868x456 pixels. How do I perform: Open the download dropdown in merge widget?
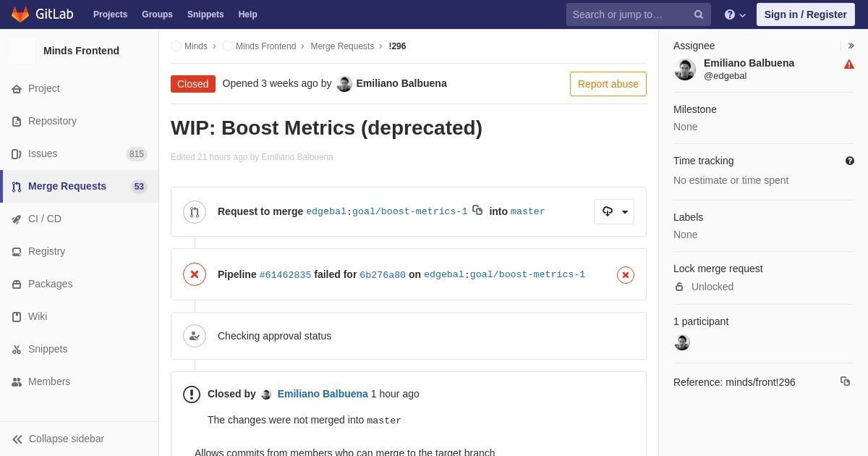pos(614,211)
